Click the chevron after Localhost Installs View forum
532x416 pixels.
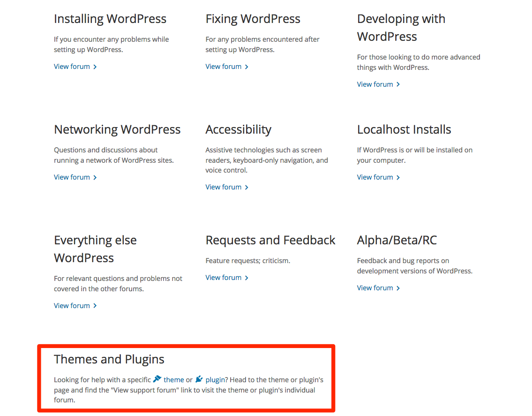[398, 178]
